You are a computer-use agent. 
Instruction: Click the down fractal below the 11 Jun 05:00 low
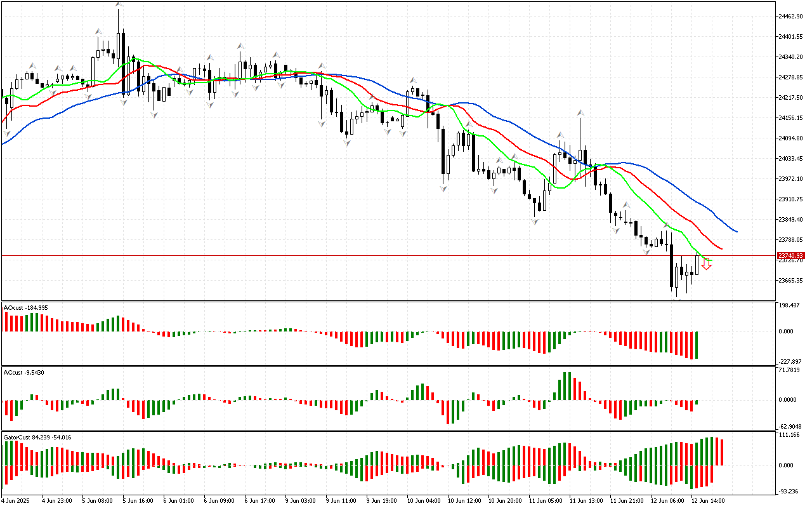click(535, 220)
